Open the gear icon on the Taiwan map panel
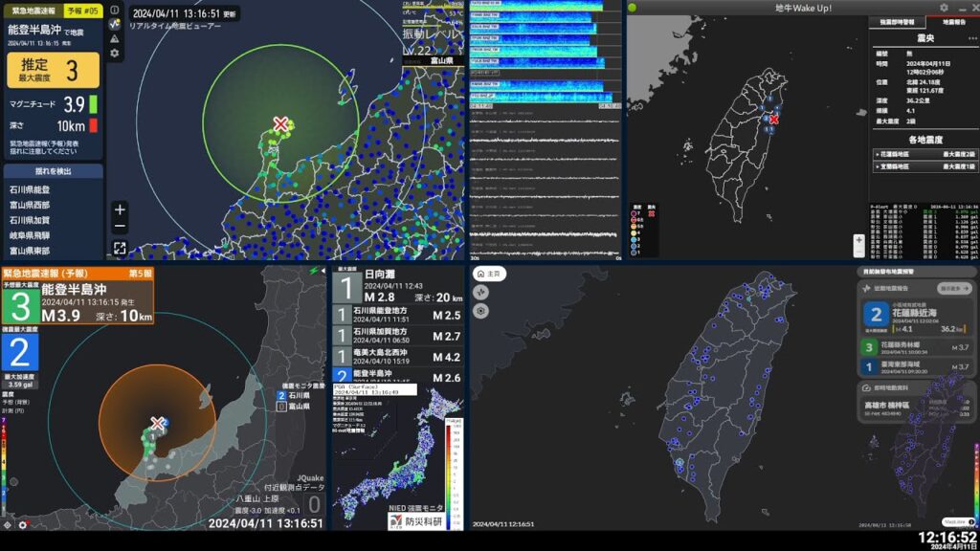Screen dimensions: 980x551 click(x=480, y=311)
